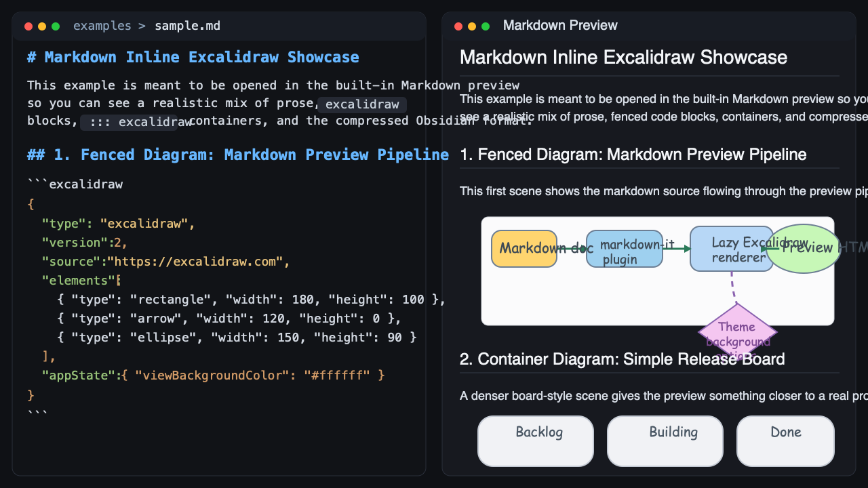Click the yellow Markdown doc node
Image resolution: width=868 pixels, height=488 pixels.
(524, 249)
